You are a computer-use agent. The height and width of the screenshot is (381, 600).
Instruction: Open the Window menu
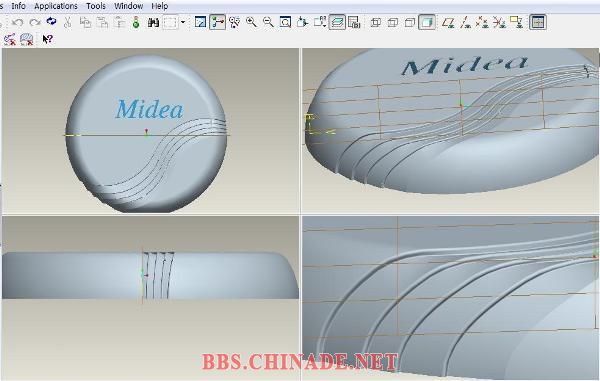(x=129, y=6)
